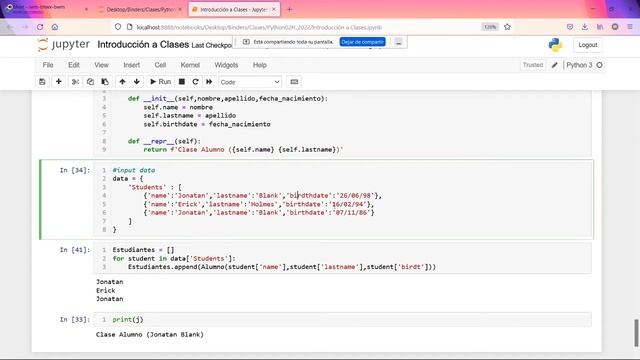
Task: Hide the screen sharing notification bar
Action: pos(398,42)
